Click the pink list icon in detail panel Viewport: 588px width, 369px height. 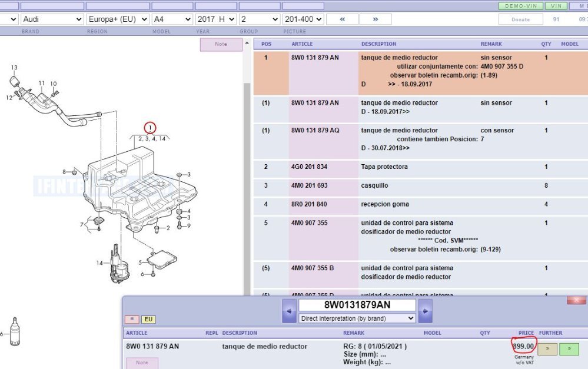132,319
